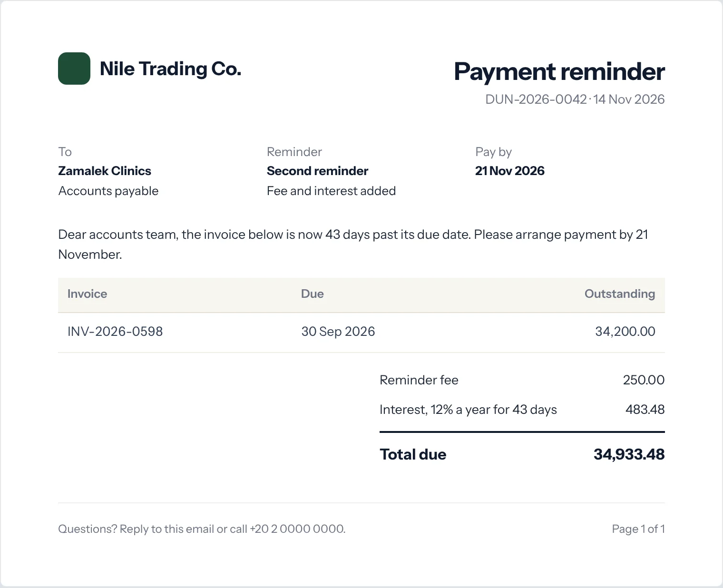Select interest amount '483.48'
Image resolution: width=723 pixels, height=588 pixels.
pyautogui.click(x=645, y=410)
